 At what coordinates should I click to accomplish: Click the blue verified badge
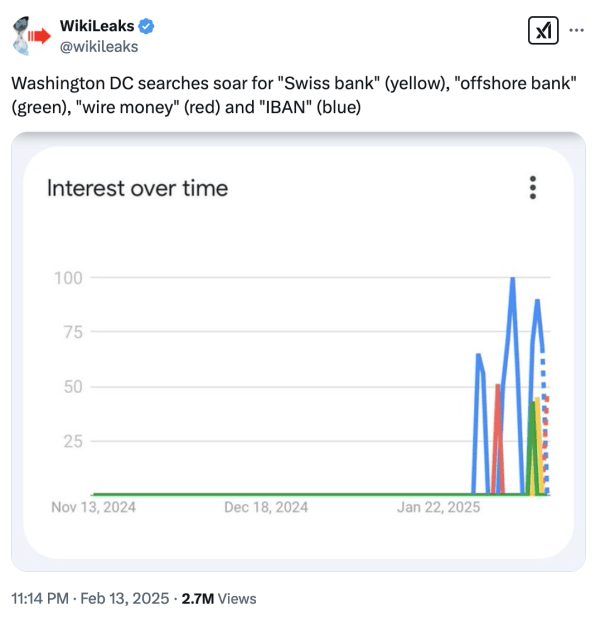[x=146, y=26]
